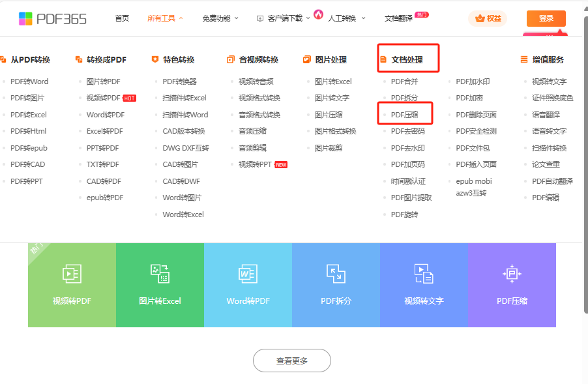This screenshot has width=588, height=384.
Task: Click the 登录 button
Action: 546,18
